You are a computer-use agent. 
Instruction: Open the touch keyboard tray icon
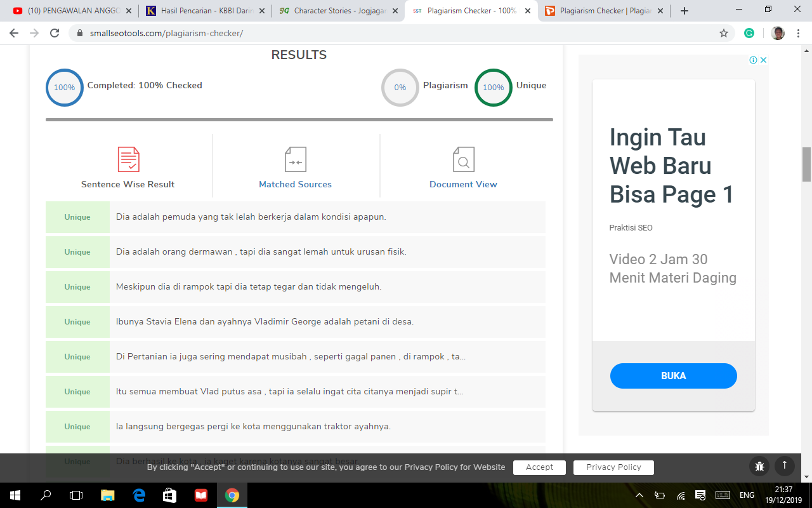coord(723,495)
